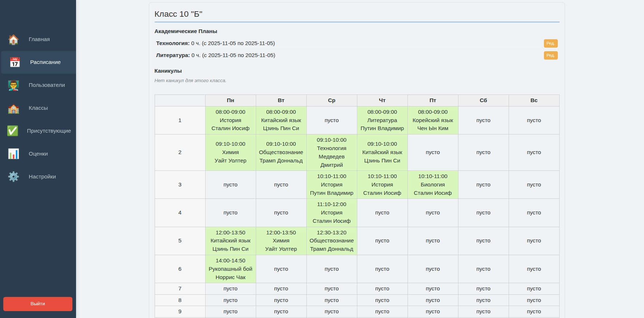644x318 pixels.
Task: Click Ред. button for Технология plan
Action: point(550,43)
